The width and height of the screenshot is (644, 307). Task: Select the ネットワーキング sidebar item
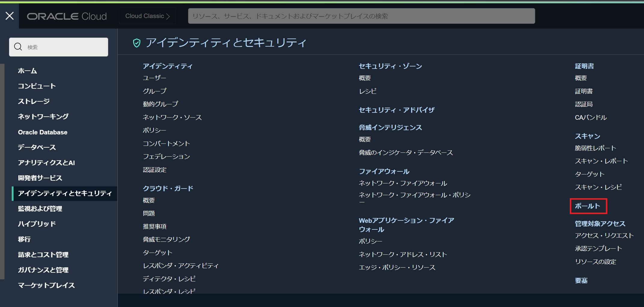point(43,117)
